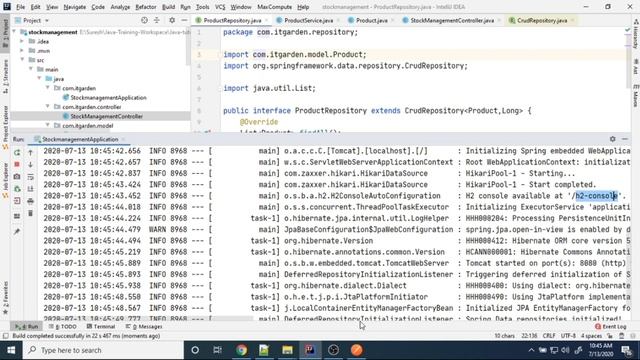Expand the .mvn folder
640x360 pixels.
pyautogui.click(x=22, y=51)
